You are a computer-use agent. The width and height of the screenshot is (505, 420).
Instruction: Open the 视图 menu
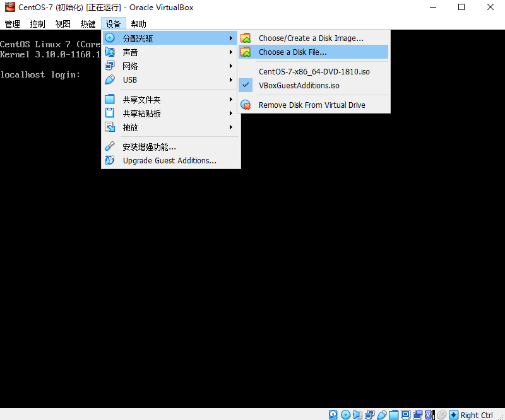coord(62,24)
